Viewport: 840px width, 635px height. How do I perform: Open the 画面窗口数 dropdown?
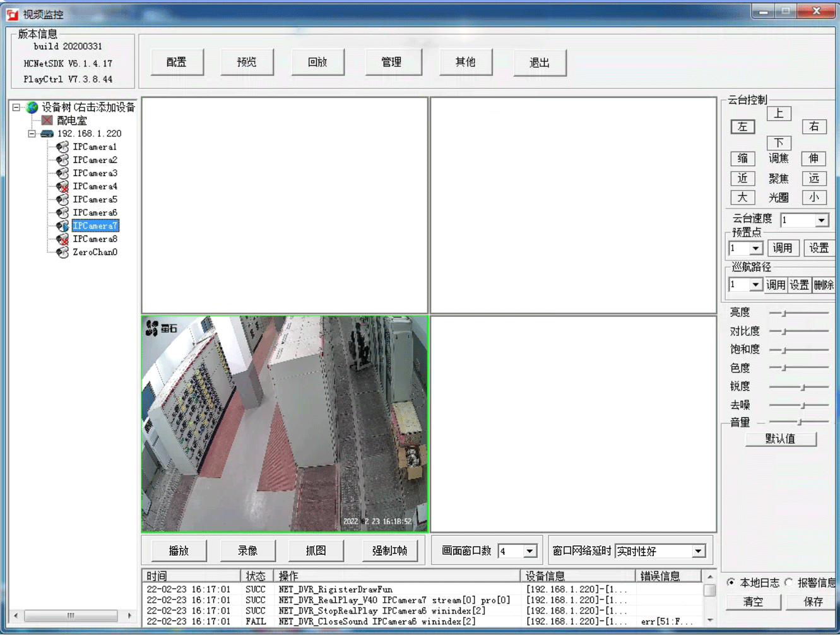(x=529, y=551)
